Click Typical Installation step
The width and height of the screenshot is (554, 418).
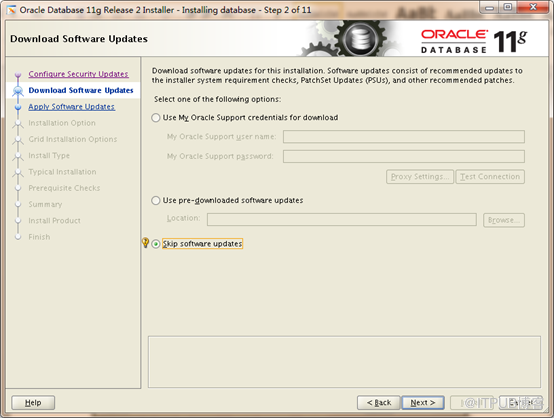pos(62,172)
